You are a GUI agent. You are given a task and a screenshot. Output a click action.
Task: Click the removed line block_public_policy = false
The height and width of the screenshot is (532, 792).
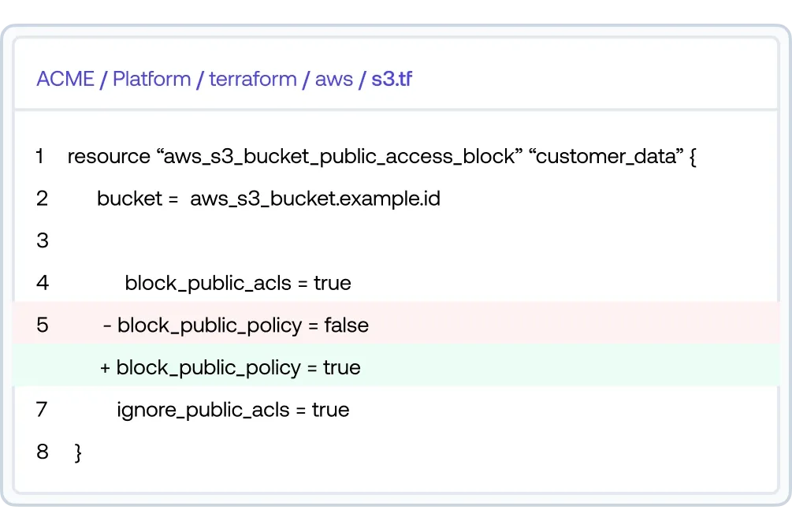coord(236,325)
